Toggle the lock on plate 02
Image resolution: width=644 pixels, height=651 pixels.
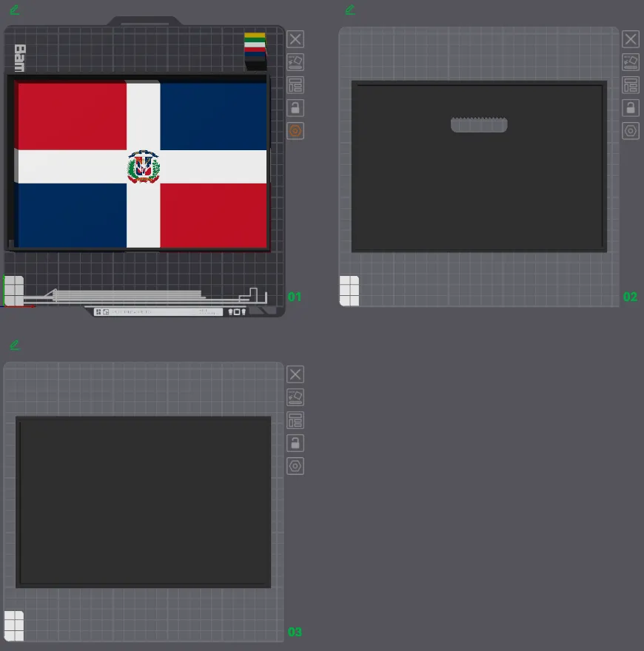coord(631,108)
